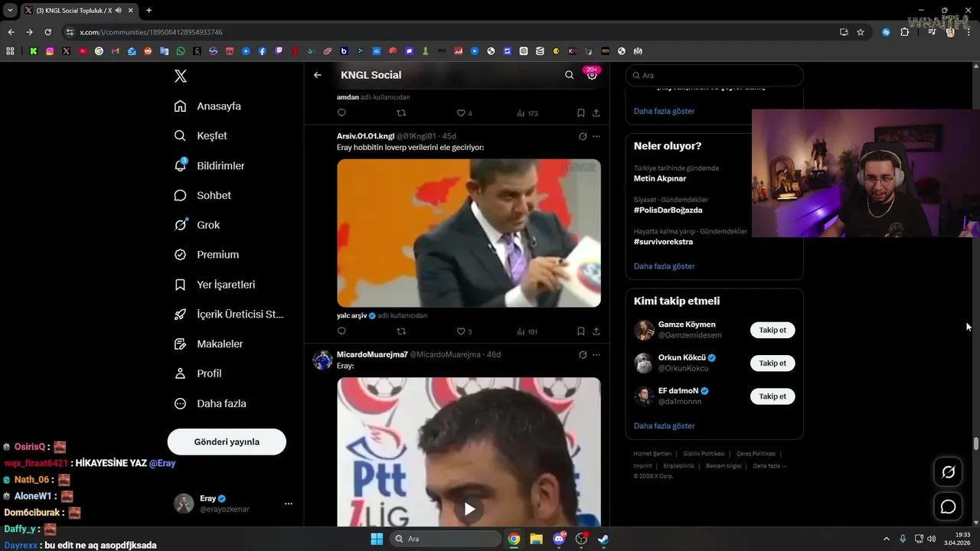This screenshot has height=551, width=980.
Task: View analytics showing 191 views
Action: pos(527,331)
